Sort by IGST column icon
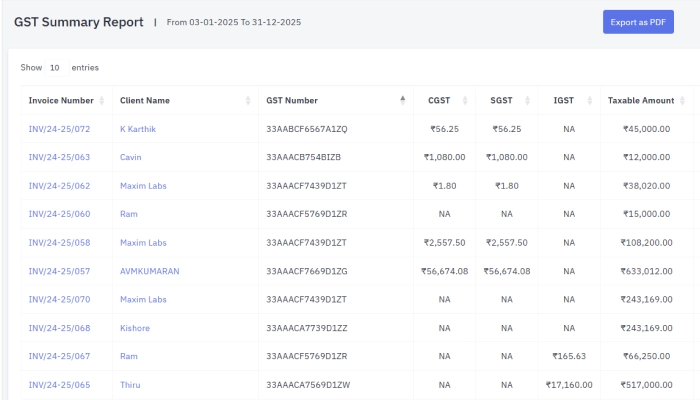The height and width of the screenshot is (400, 700). [591, 100]
